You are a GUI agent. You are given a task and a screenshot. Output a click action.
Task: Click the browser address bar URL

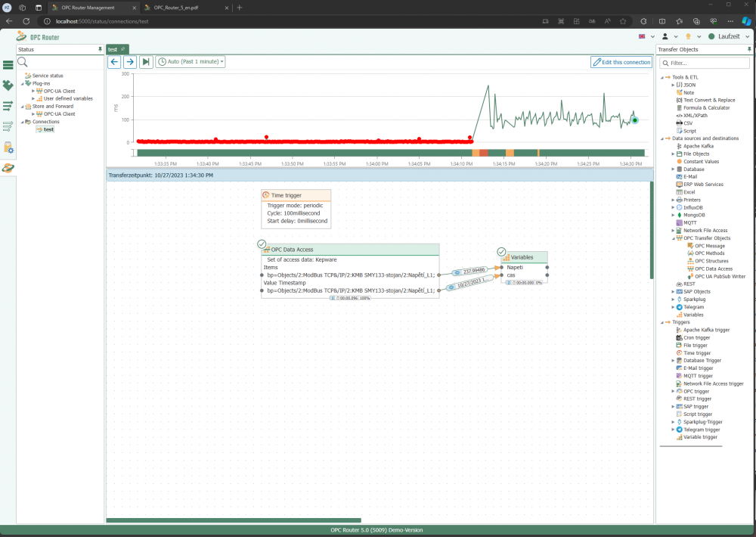(x=102, y=21)
